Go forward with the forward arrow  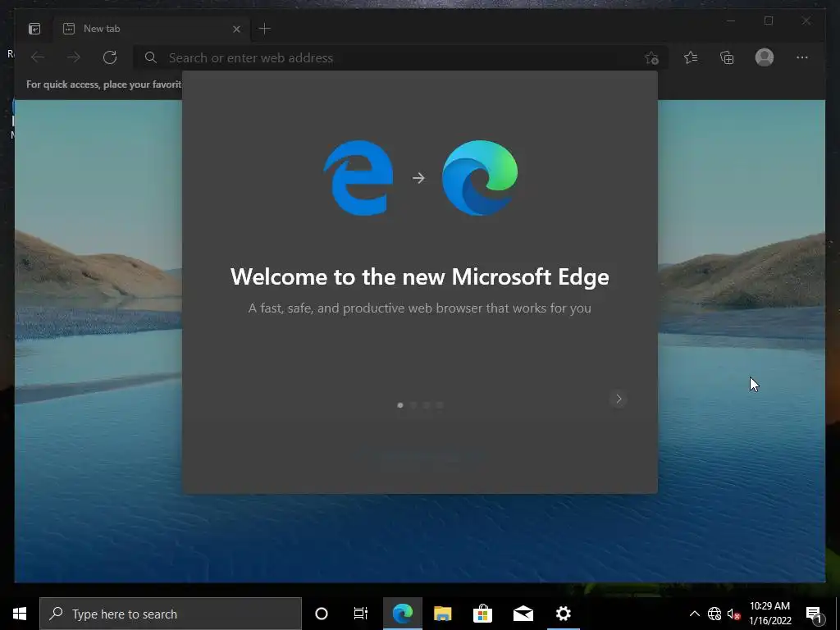pyautogui.click(x=73, y=57)
